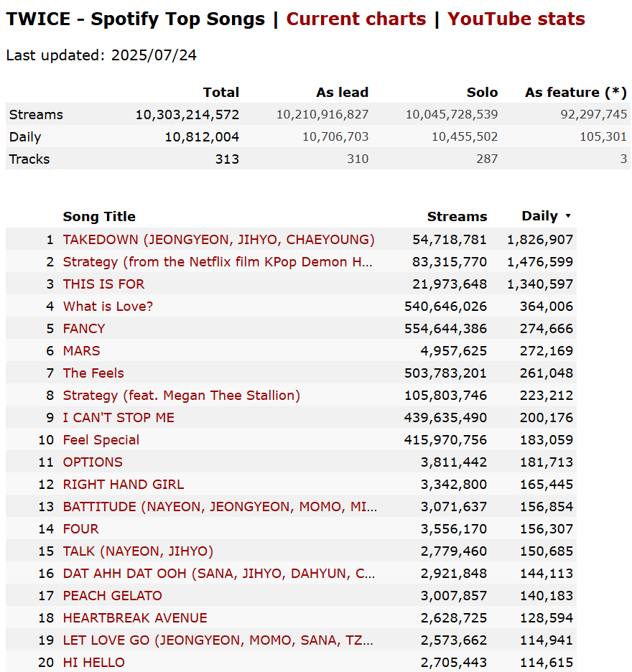Sort by Song Title column header

[99, 216]
